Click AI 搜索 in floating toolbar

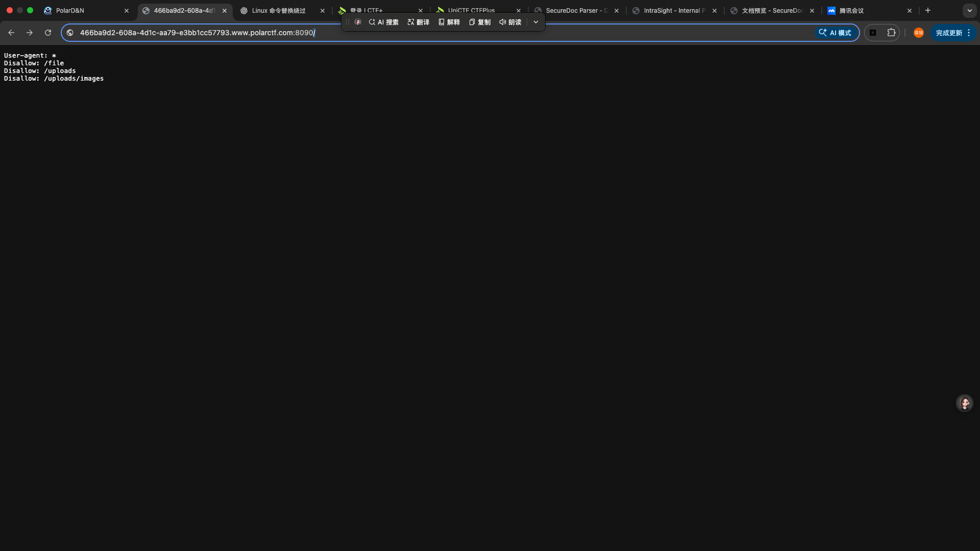coord(384,22)
